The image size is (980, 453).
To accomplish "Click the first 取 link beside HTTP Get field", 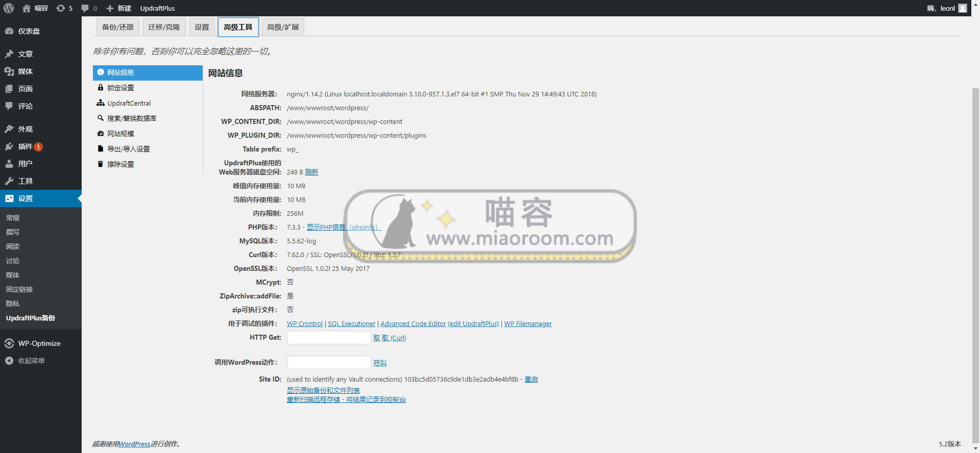I will pos(377,338).
